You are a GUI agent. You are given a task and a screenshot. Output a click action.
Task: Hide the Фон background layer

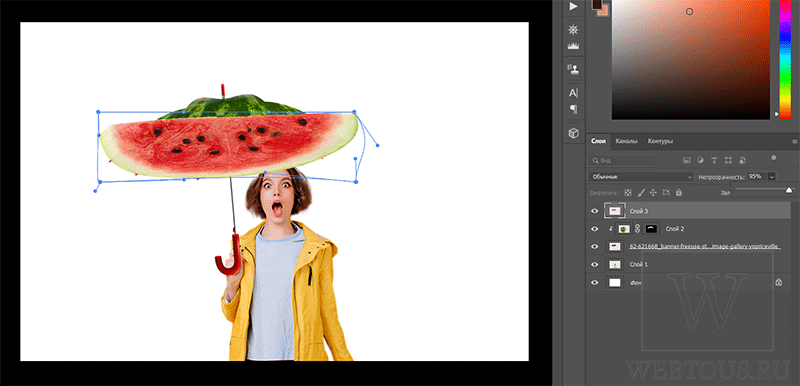[x=594, y=282]
